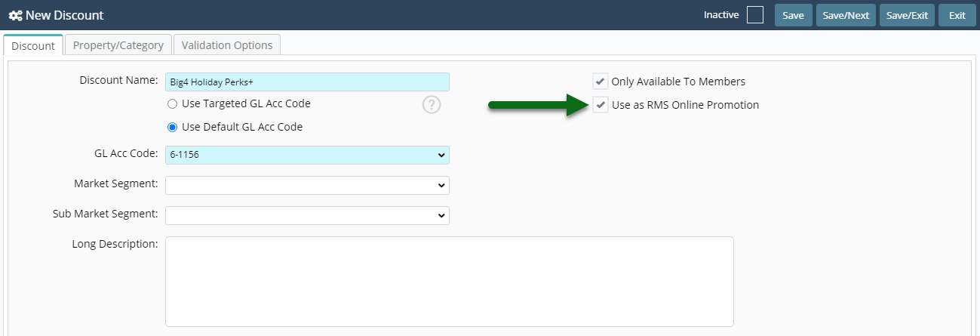
Task: Select Use Default GL Acc Code radio
Action: (x=172, y=127)
